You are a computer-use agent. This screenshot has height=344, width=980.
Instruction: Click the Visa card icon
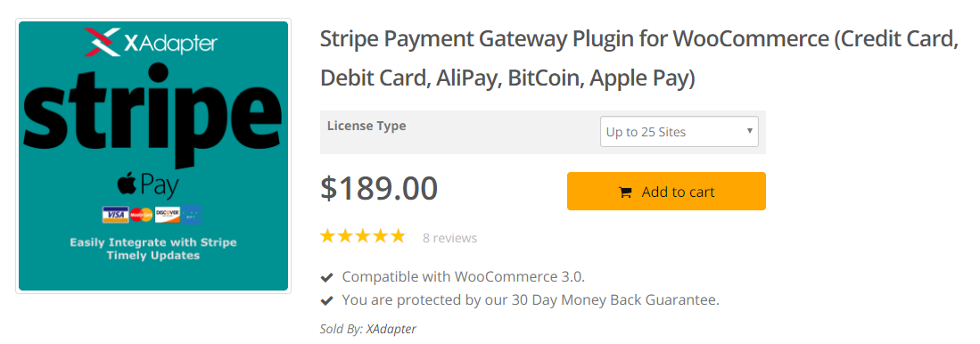point(115,215)
